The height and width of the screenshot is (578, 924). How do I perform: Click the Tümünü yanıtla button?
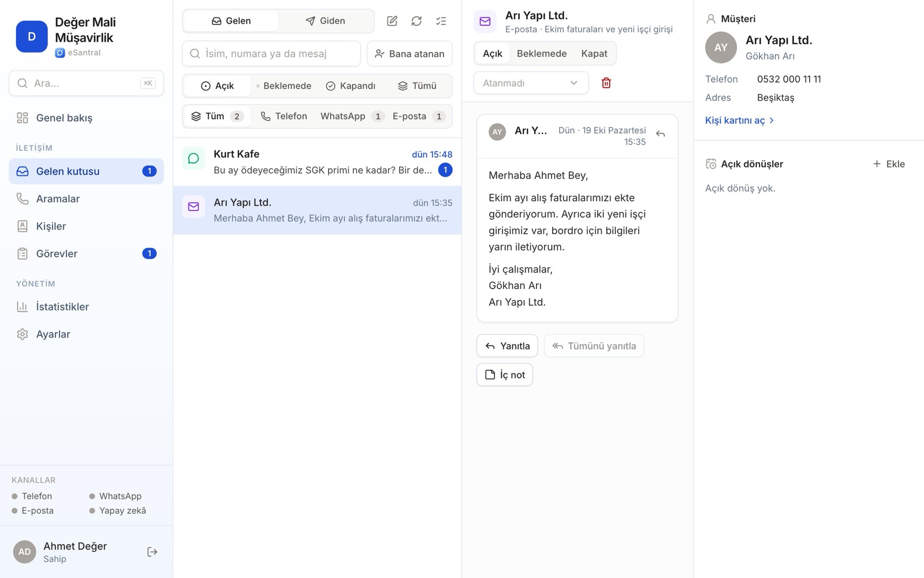(x=594, y=346)
